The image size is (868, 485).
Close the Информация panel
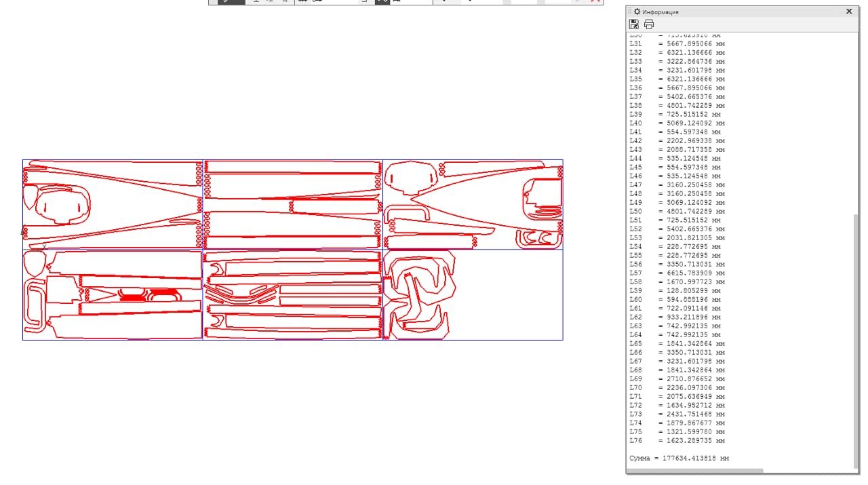point(849,12)
